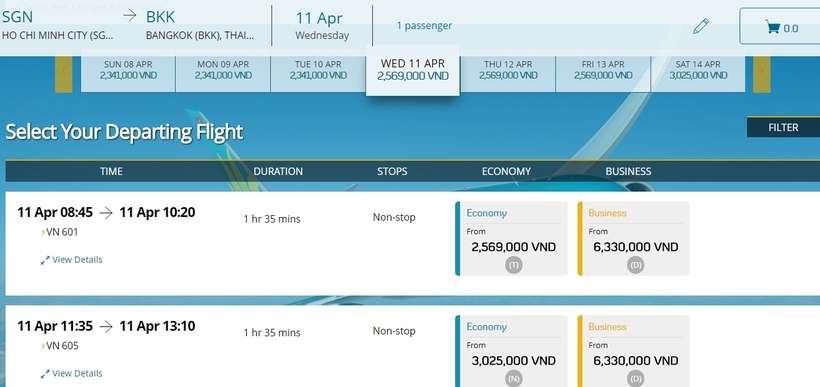Screen dimensions: 820x387
Task: Click the 1 passenger link
Action: pos(424,25)
